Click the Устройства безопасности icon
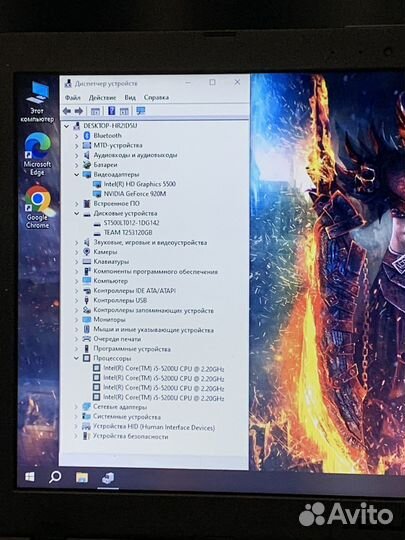 [86, 436]
